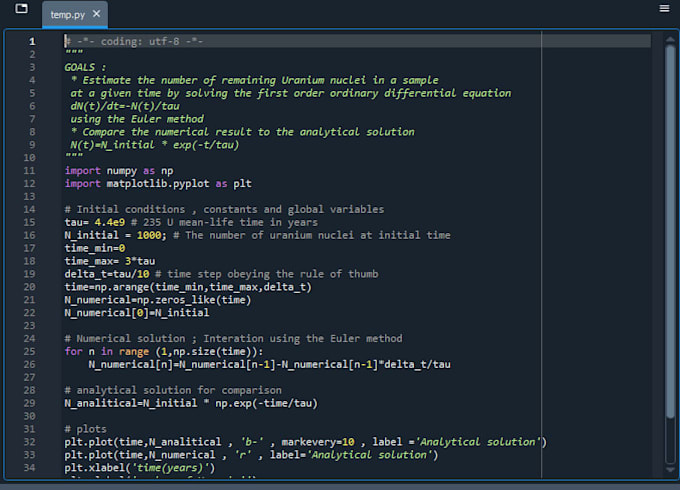Click the 'tau= 4.4e9' assignment
The width and height of the screenshot is (680, 490).
click(95, 222)
